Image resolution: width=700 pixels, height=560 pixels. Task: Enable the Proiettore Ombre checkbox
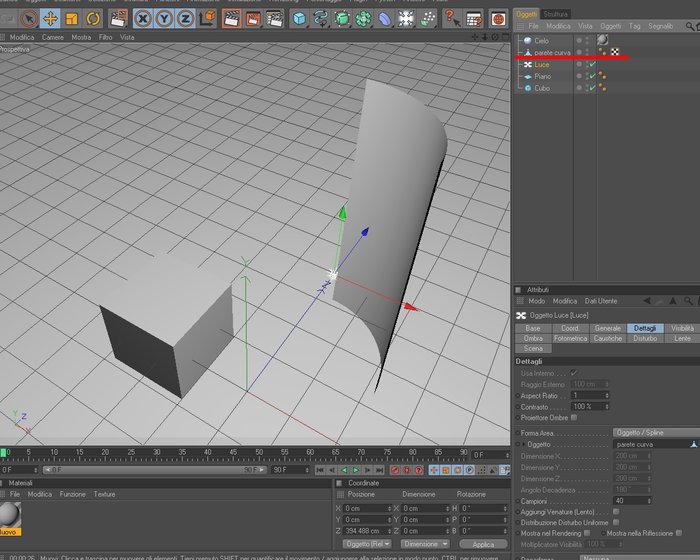click(x=574, y=418)
